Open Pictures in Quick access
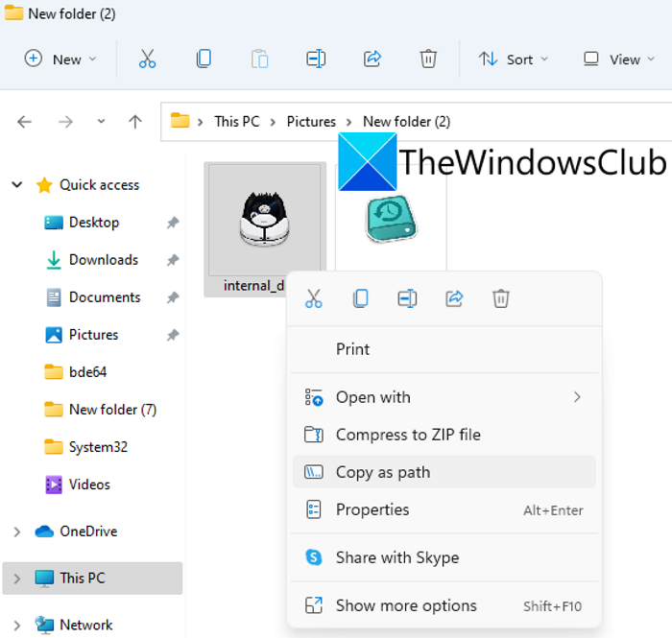 (93, 335)
